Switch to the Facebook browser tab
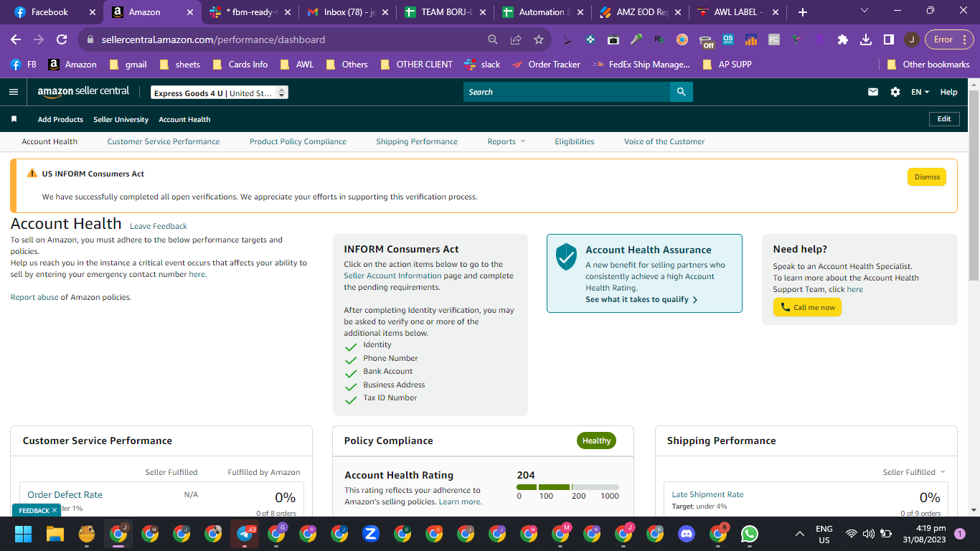Viewport: 980px width, 551px height. coord(54,12)
